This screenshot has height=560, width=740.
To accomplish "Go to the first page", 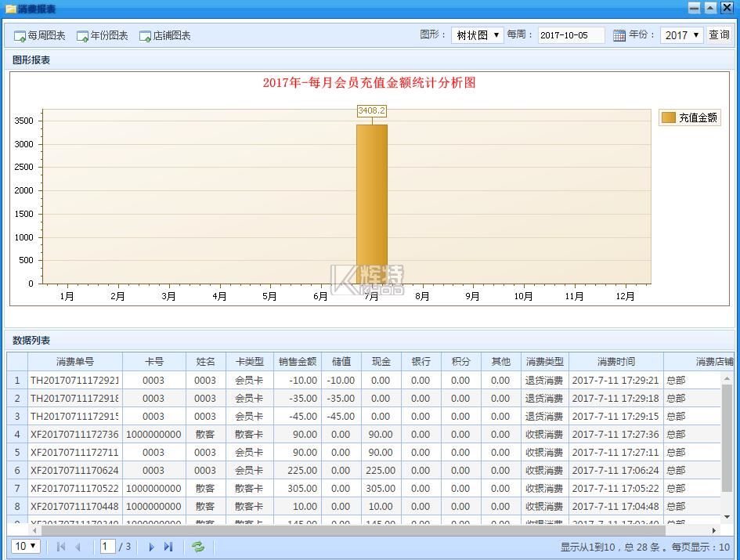I will [61, 547].
